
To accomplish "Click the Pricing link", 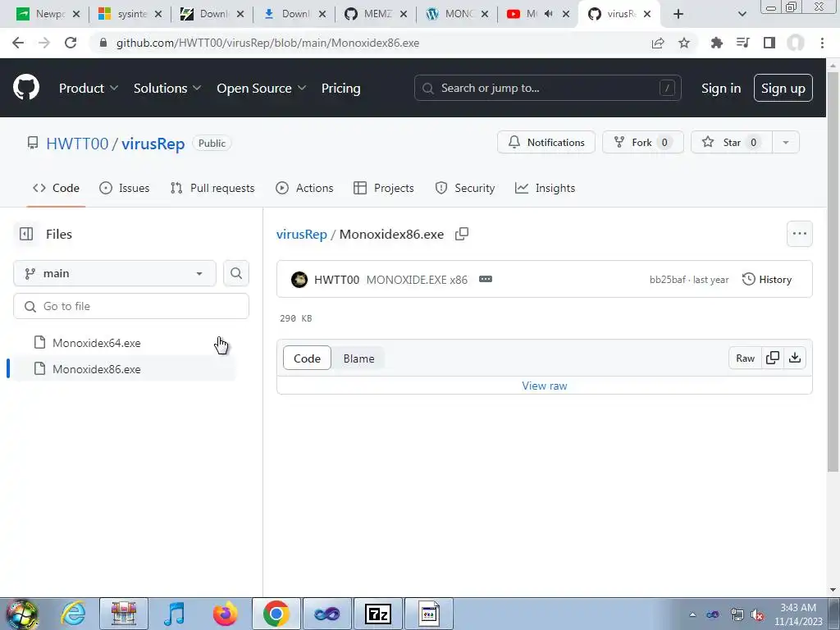I will click(x=340, y=88).
